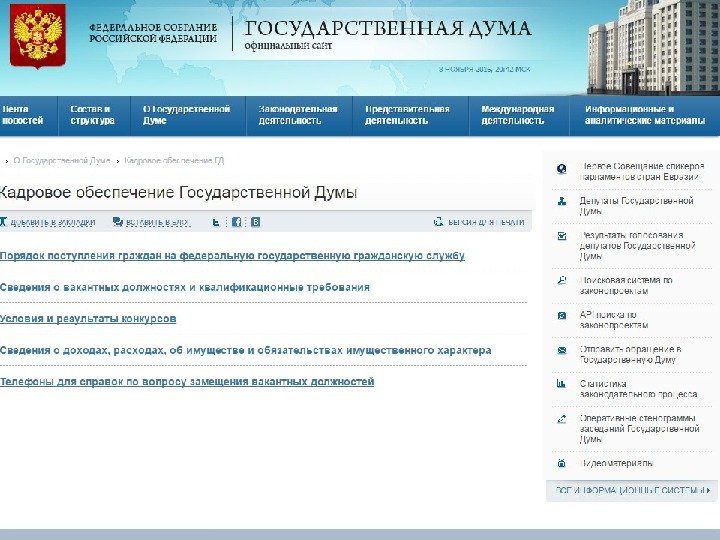Open Сведения о вакантных должностях link
The width and height of the screenshot is (720, 540).
point(185,287)
